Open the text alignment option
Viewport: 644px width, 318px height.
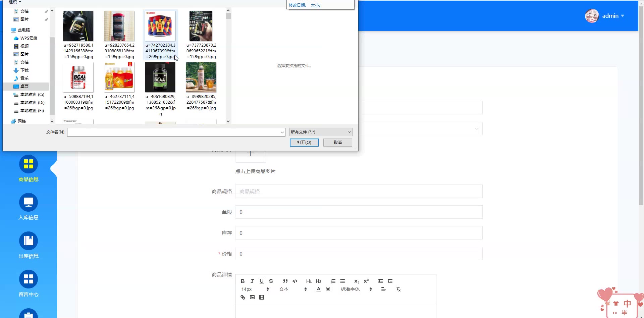coord(383,289)
